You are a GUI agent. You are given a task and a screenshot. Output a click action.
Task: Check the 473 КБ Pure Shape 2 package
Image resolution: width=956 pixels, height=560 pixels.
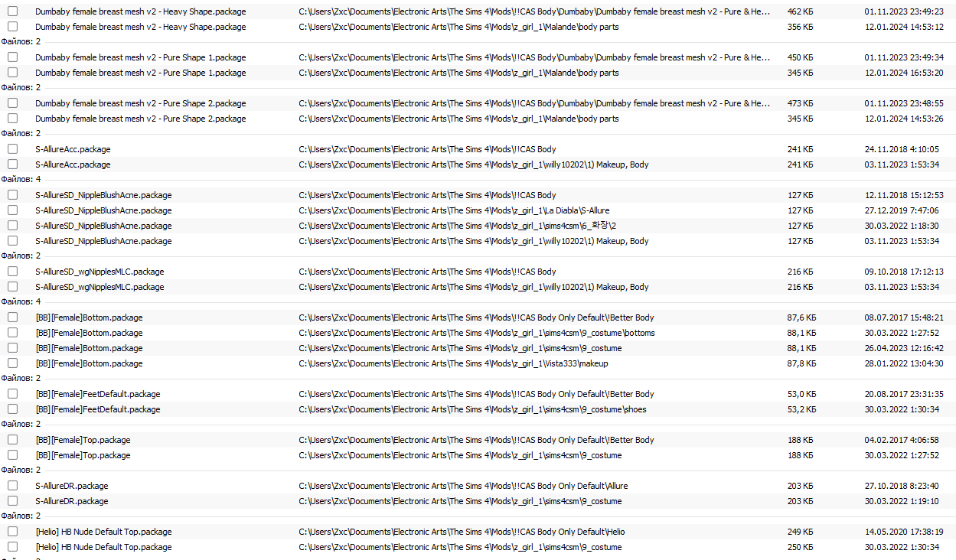coord(12,103)
